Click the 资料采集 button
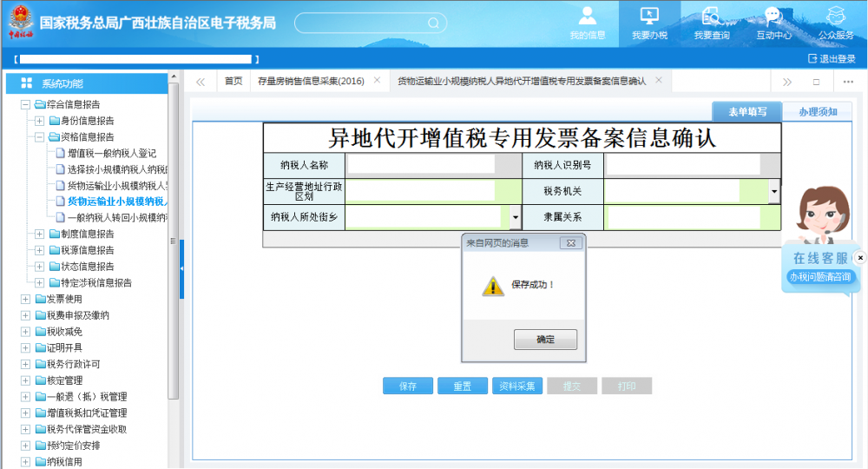The width and height of the screenshot is (868, 469). coord(517,386)
